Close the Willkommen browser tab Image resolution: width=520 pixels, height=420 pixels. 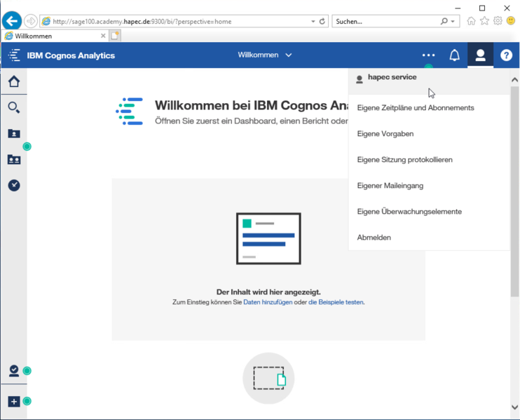pos(103,36)
